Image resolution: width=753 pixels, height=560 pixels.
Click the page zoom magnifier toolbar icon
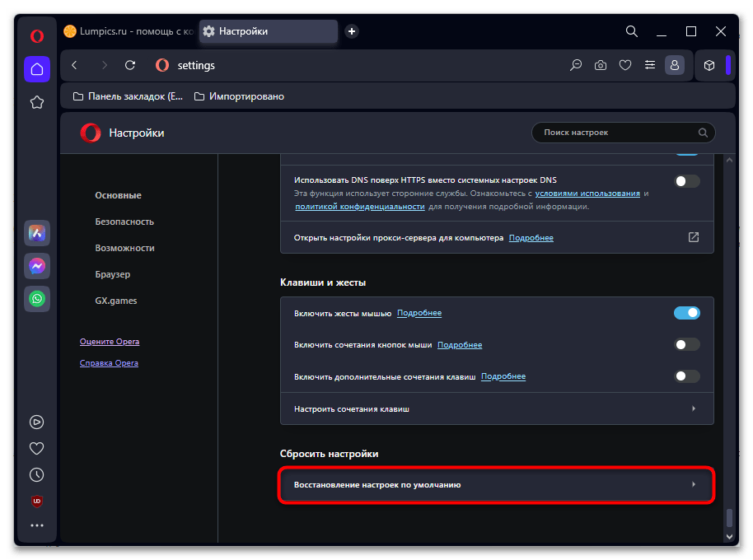point(576,65)
